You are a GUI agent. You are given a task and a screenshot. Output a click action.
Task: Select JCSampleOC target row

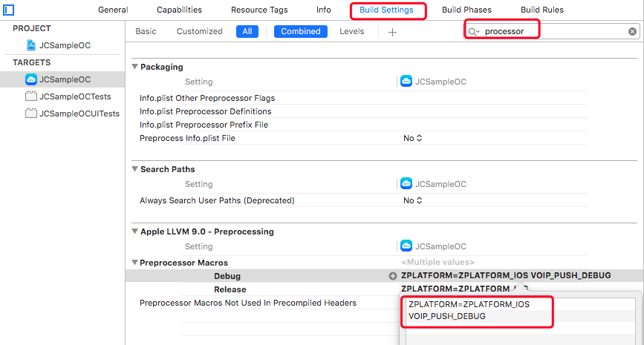click(x=62, y=79)
